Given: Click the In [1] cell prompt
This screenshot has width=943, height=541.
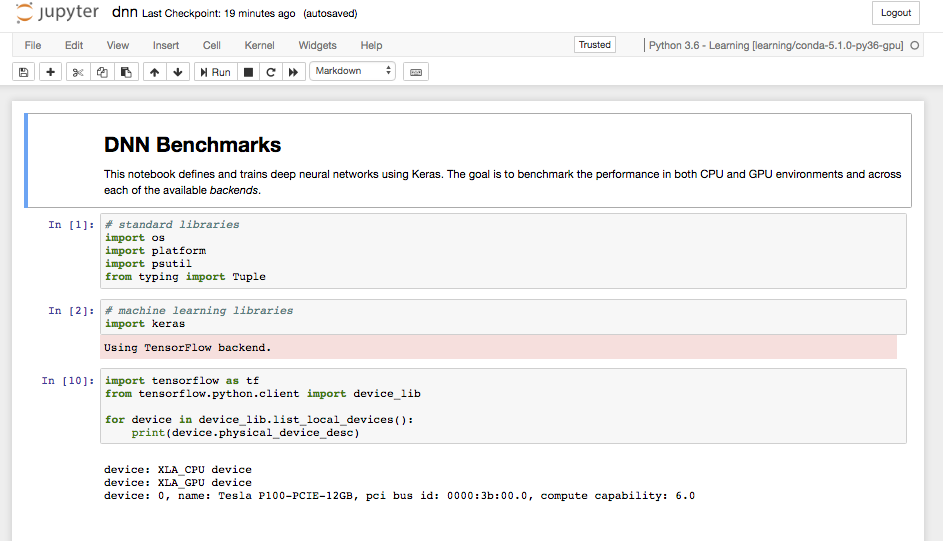Looking at the screenshot, I should (x=71, y=225).
